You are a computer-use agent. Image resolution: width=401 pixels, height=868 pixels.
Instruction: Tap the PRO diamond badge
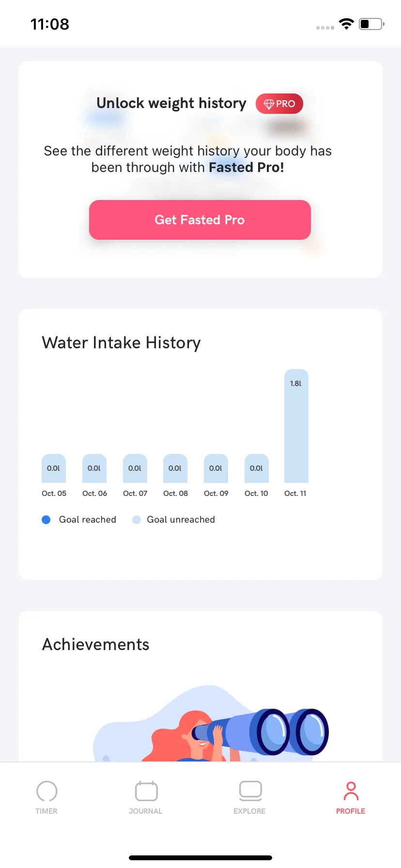point(279,104)
